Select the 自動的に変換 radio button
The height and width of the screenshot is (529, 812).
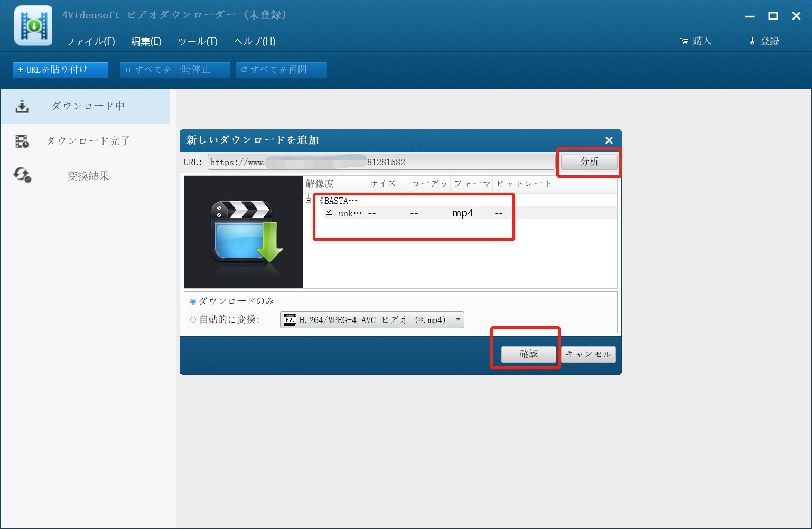pyautogui.click(x=193, y=319)
